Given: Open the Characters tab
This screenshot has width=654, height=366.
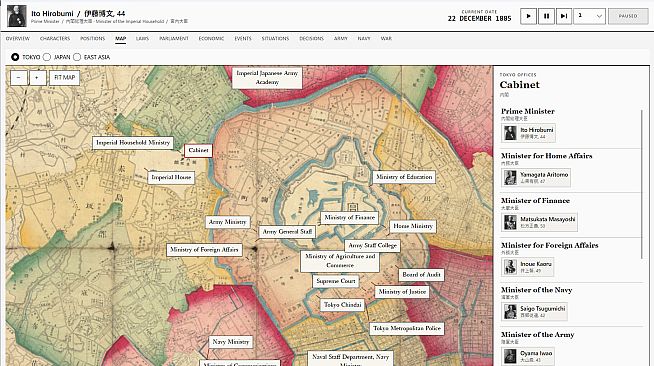Looking at the screenshot, I should 55,38.
